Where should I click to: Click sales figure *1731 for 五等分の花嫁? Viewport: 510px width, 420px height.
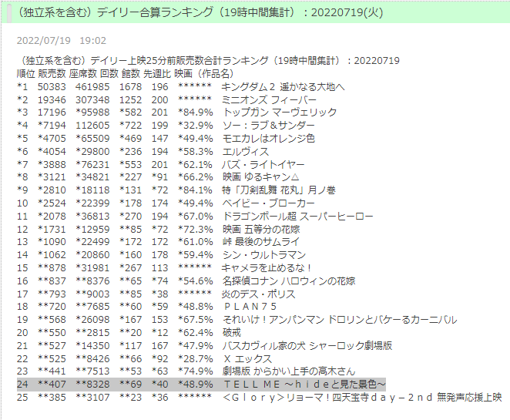[52, 230]
